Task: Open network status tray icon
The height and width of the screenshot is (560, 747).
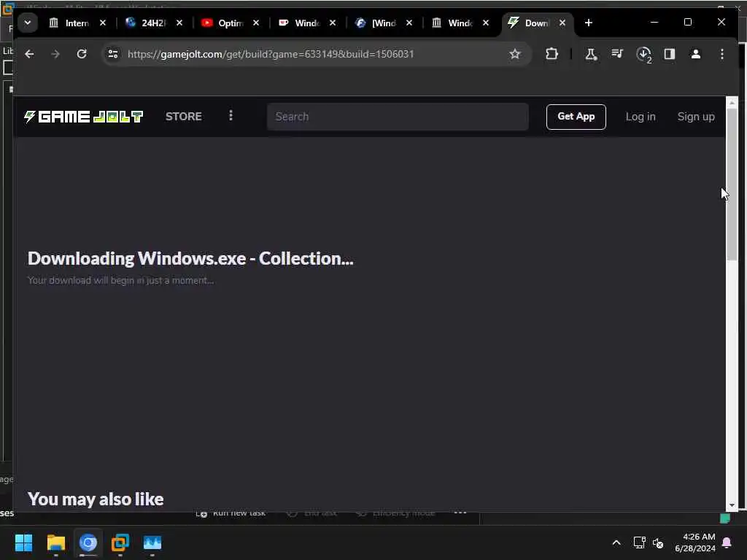Action: point(639,542)
